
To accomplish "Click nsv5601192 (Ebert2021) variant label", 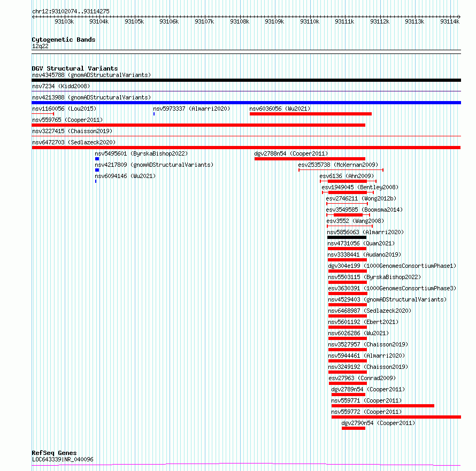I will 363,322.
